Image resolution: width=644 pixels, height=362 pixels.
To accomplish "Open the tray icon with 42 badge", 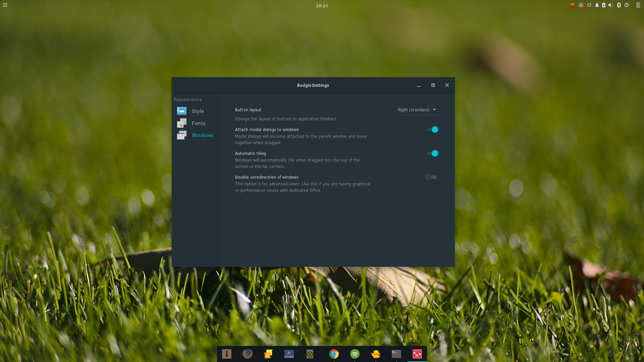I will [x=581, y=5].
